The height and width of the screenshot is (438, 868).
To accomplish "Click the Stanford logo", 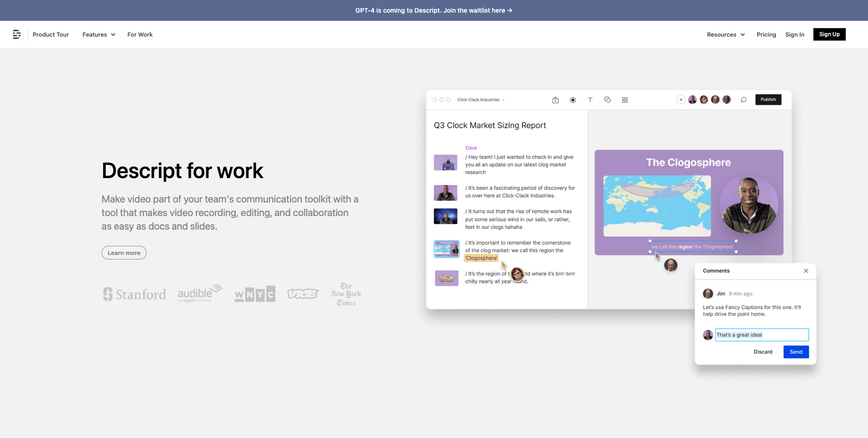I will [x=134, y=294].
